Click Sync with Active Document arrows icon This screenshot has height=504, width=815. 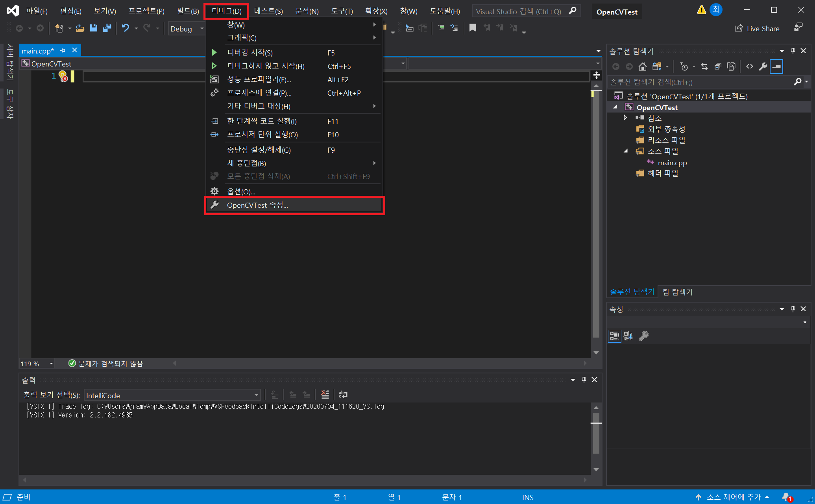(704, 66)
